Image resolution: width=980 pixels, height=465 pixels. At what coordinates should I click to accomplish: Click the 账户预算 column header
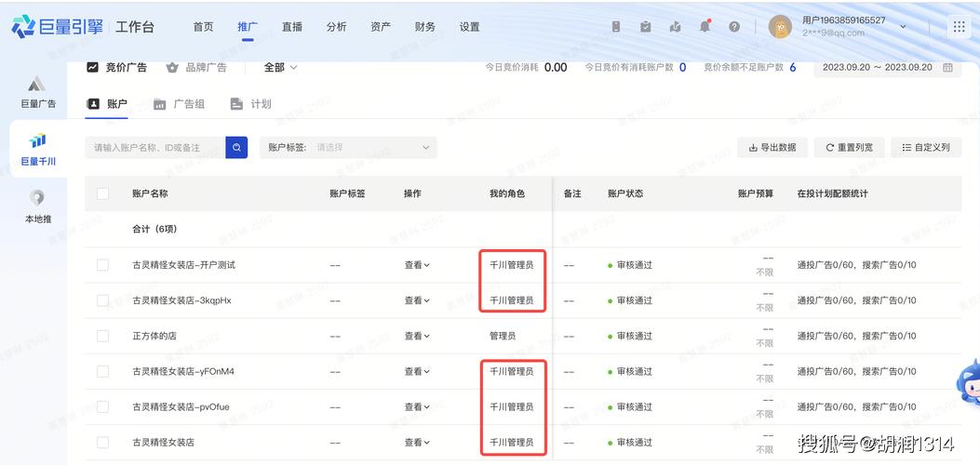click(756, 193)
